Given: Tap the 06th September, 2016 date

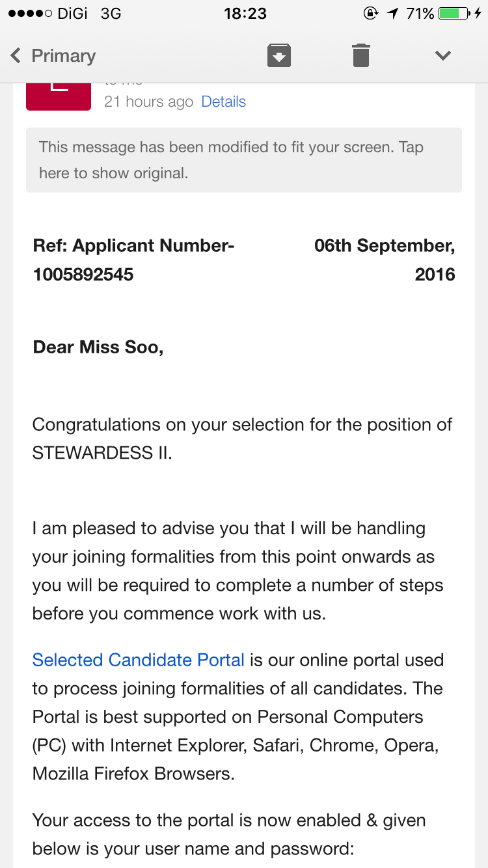Looking at the screenshot, I should [384, 260].
